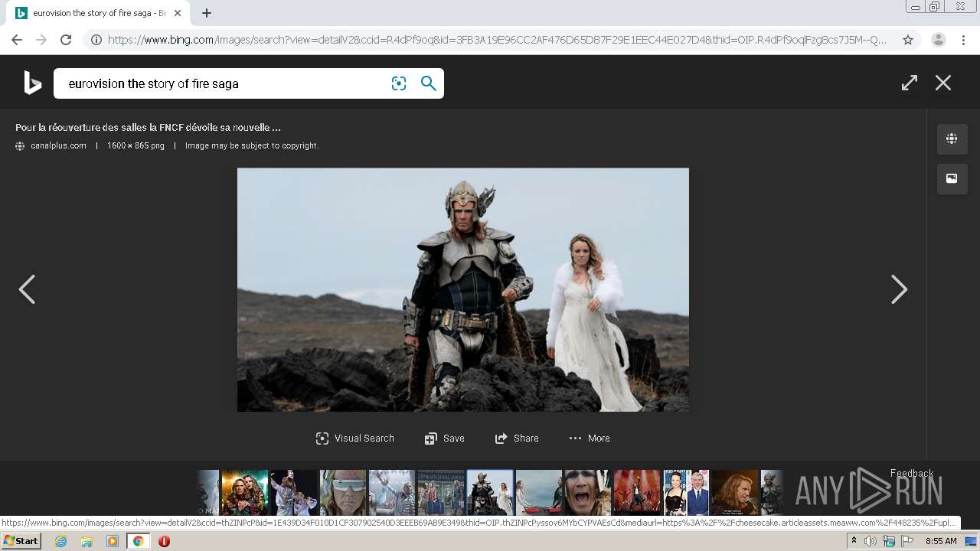The width and height of the screenshot is (980, 551).
Task: Save this image to collection
Action: [445, 439]
